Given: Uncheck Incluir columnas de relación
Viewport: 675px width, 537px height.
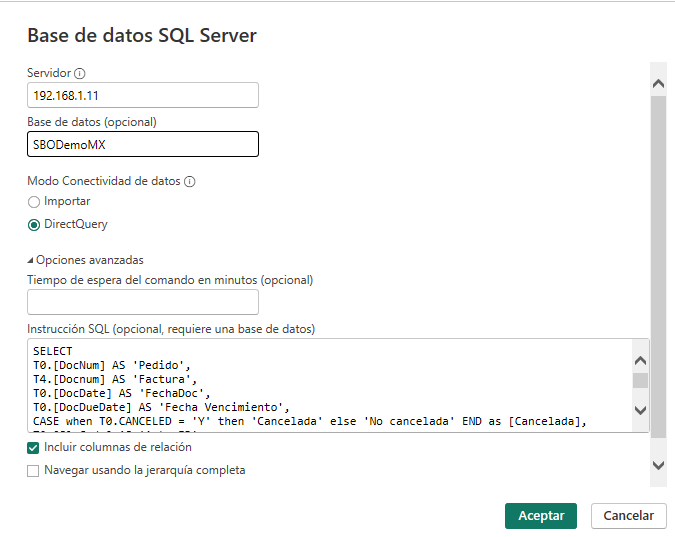Looking at the screenshot, I should (x=34, y=448).
